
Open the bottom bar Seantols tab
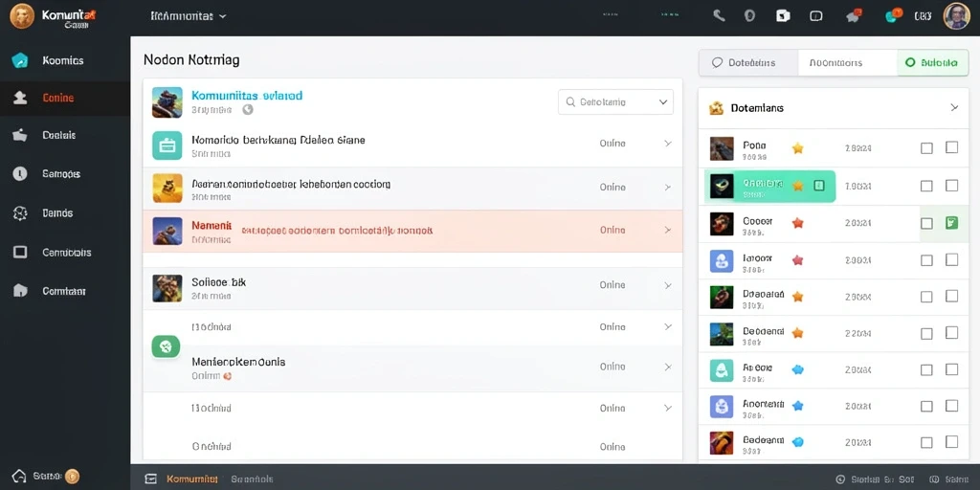click(252, 479)
